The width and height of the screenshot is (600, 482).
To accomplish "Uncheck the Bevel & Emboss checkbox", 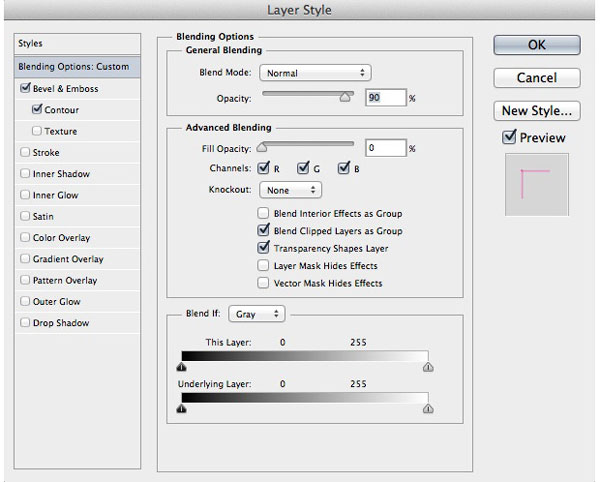I will (x=25, y=88).
